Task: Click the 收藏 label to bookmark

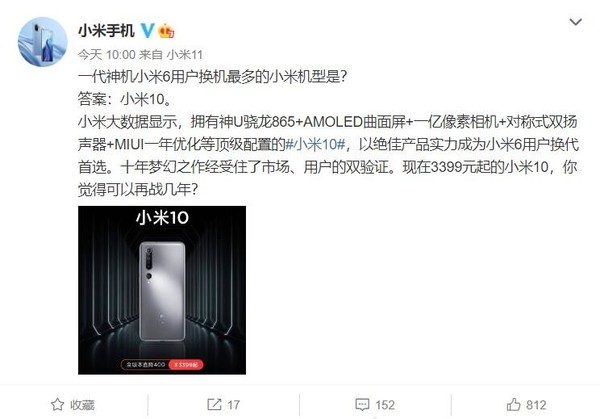Action: coord(82,405)
